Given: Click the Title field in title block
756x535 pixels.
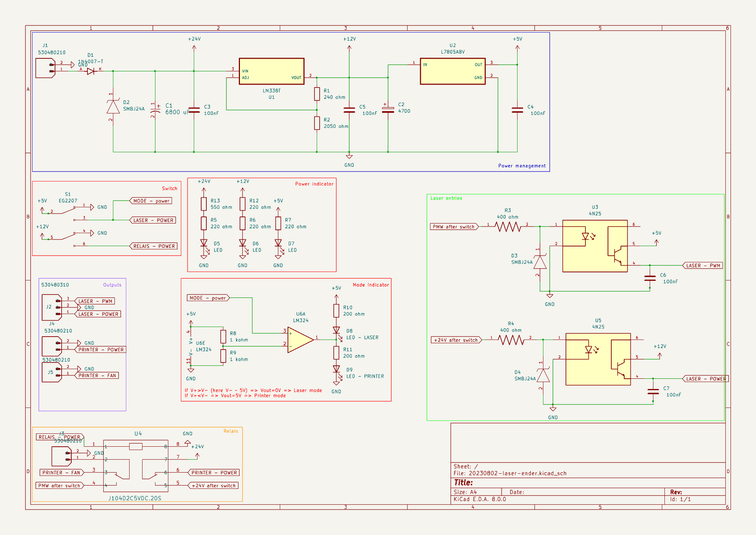Looking at the screenshot, I should coord(463,483).
